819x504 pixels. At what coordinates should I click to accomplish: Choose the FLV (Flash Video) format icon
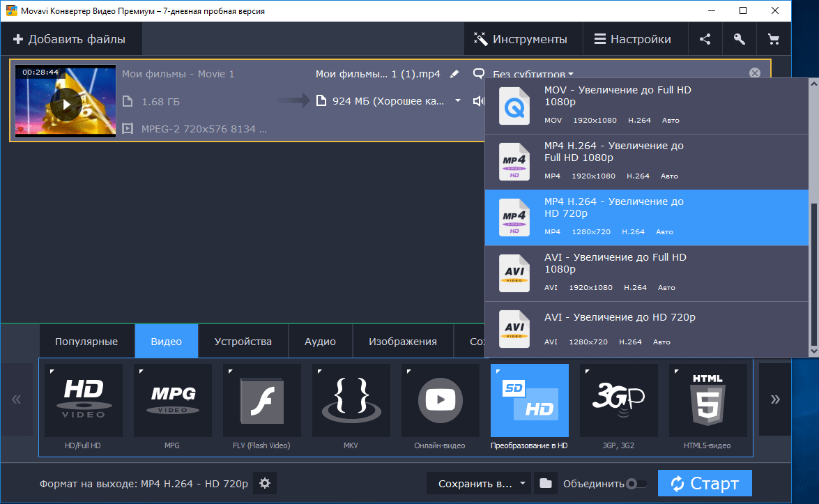tap(261, 401)
